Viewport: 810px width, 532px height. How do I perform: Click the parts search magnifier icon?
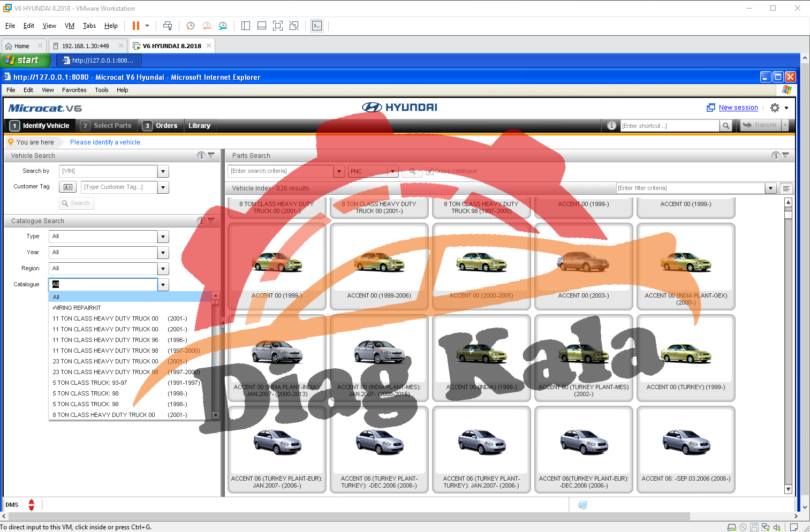point(412,171)
